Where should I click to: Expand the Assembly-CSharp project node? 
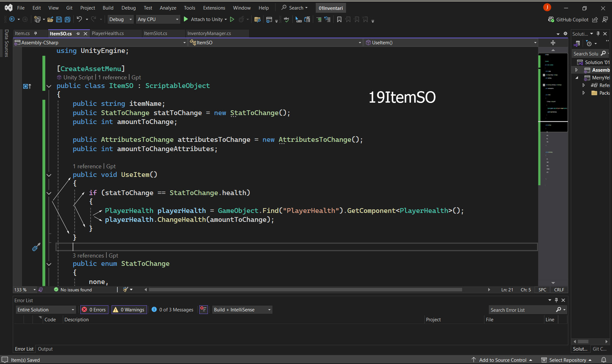pos(576,70)
